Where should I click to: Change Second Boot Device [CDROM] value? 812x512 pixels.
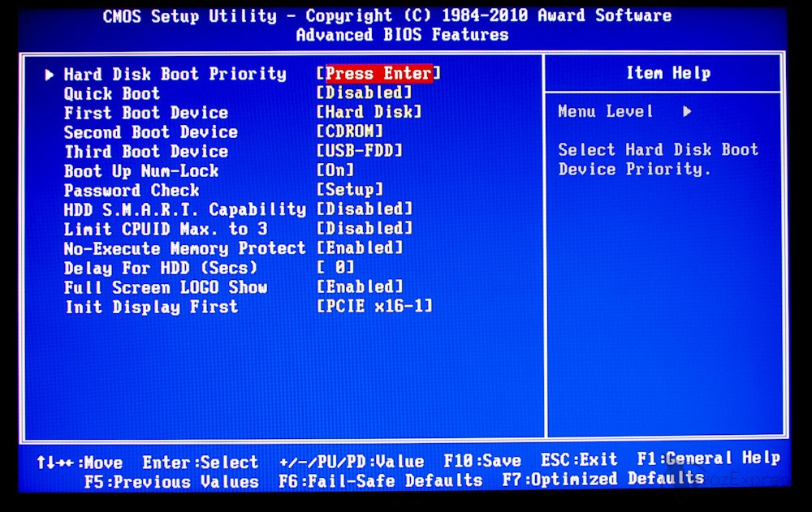click(x=349, y=131)
